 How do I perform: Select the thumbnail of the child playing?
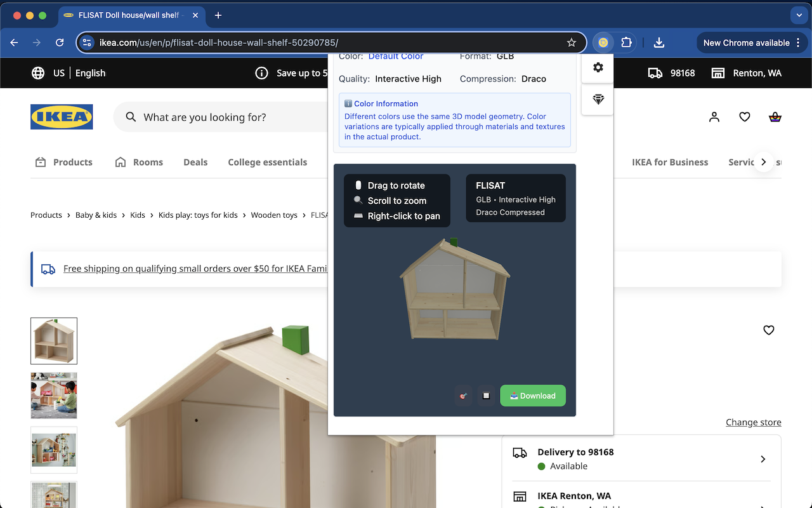click(x=54, y=395)
